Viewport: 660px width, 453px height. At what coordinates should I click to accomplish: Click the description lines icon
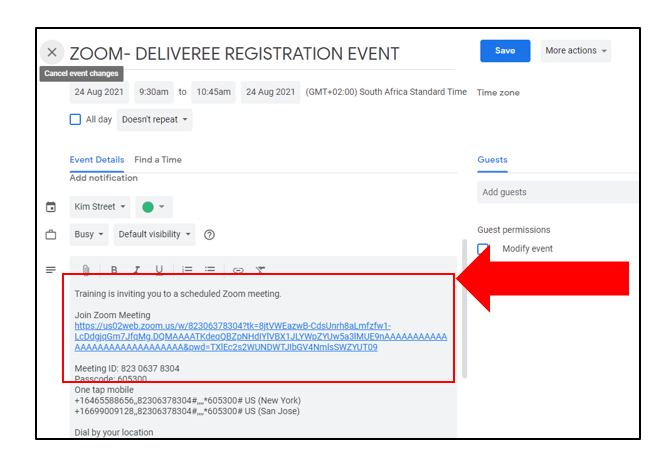tap(51, 270)
